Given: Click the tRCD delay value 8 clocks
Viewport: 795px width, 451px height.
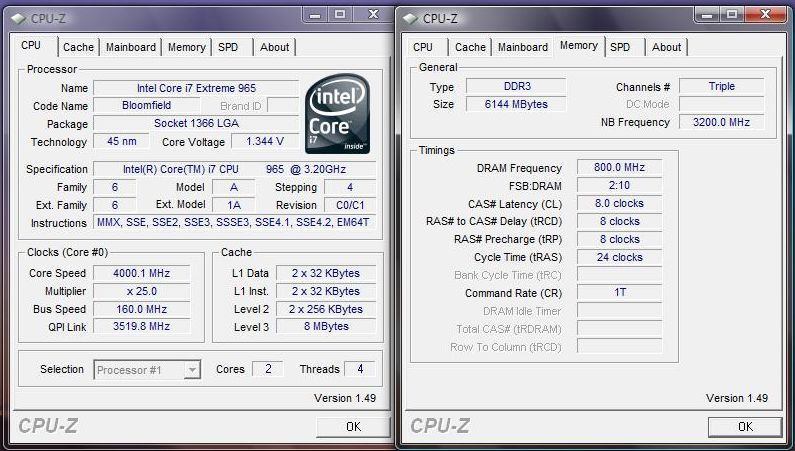Looking at the screenshot, I should click(x=620, y=221).
